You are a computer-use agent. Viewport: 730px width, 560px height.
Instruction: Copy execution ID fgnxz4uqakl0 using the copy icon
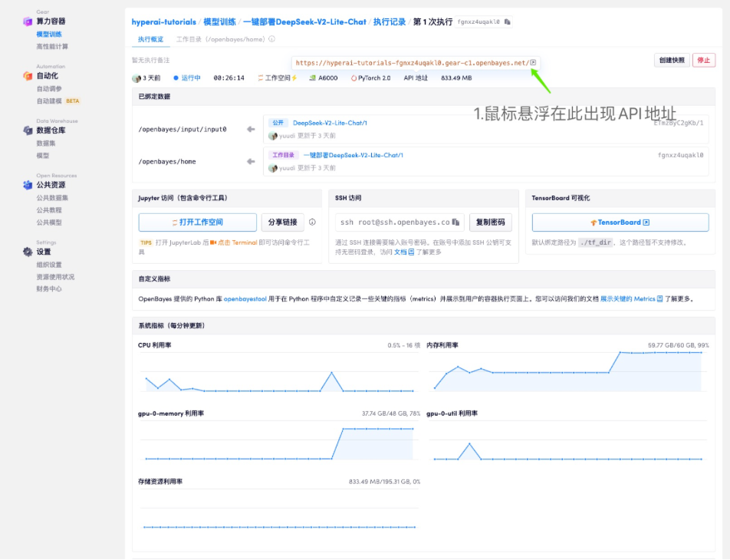point(507,22)
